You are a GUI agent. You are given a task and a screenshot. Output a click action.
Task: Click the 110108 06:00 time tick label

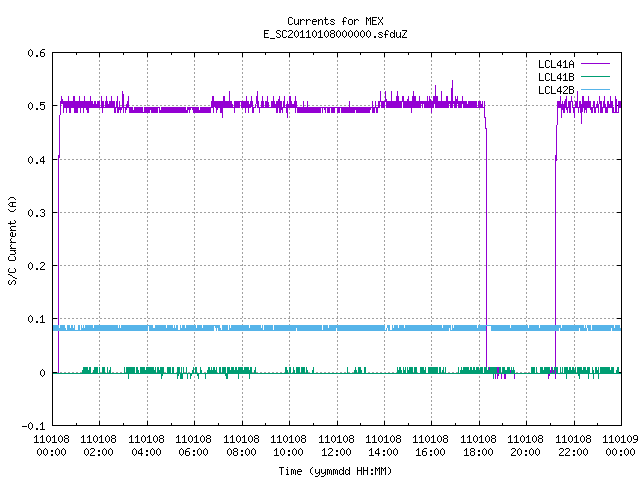[x=193, y=446]
